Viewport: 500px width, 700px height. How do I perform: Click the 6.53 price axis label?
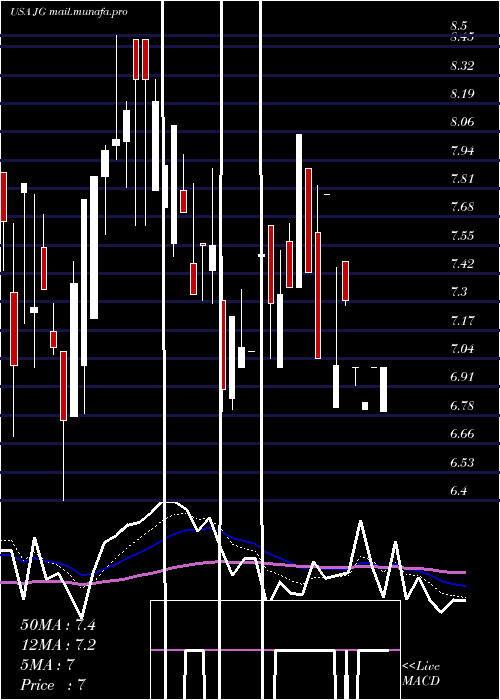462,462
